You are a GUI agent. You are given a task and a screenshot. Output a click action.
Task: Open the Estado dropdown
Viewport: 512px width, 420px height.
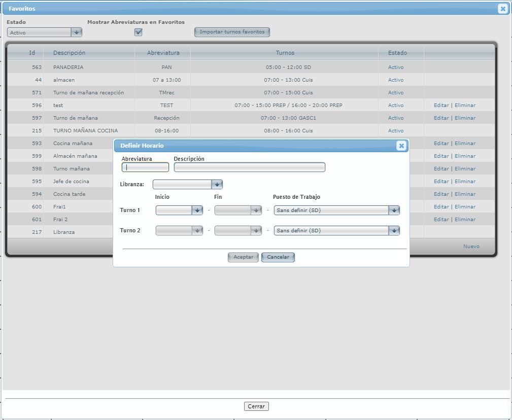(77, 32)
